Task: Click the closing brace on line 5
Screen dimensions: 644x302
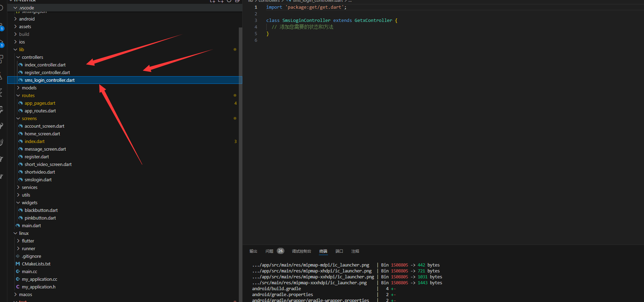Action: tap(268, 33)
